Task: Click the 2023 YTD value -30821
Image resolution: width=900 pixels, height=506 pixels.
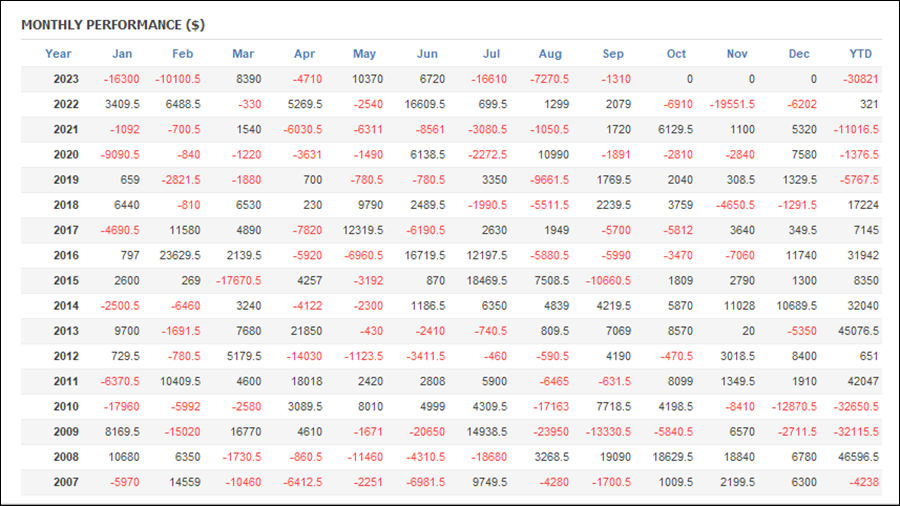Action: coord(860,79)
